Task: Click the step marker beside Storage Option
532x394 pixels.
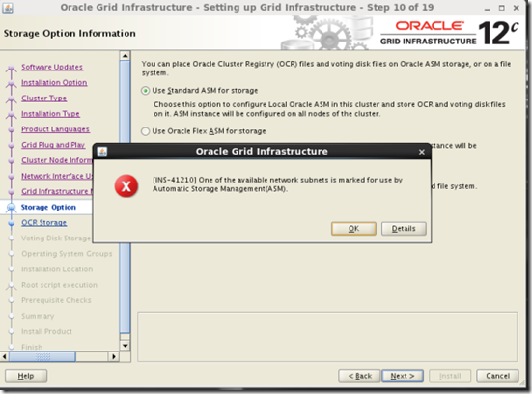Action: coord(12,208)
